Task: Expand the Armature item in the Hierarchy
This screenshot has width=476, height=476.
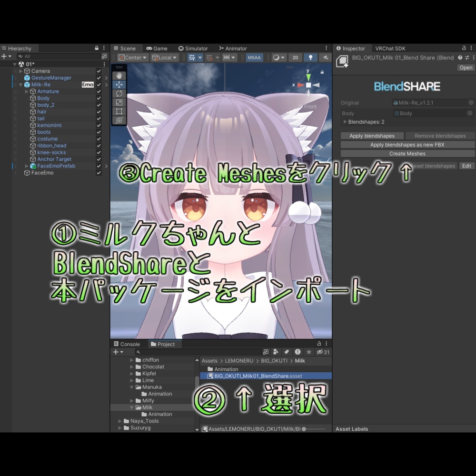Action: [27, 91]
